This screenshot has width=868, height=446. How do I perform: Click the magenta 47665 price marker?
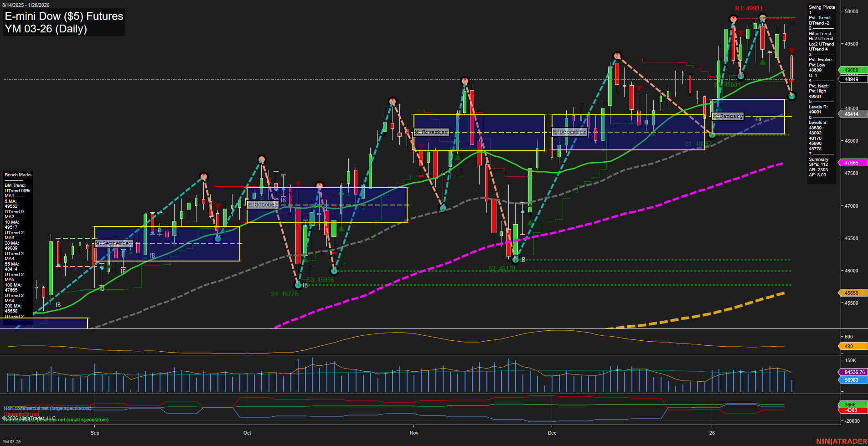tap(851, 163)
